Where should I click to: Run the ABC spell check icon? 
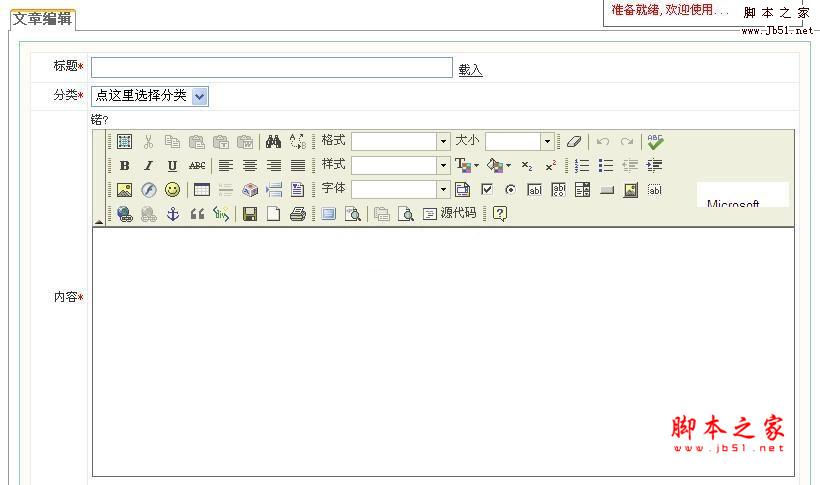[x=655, y=142]
